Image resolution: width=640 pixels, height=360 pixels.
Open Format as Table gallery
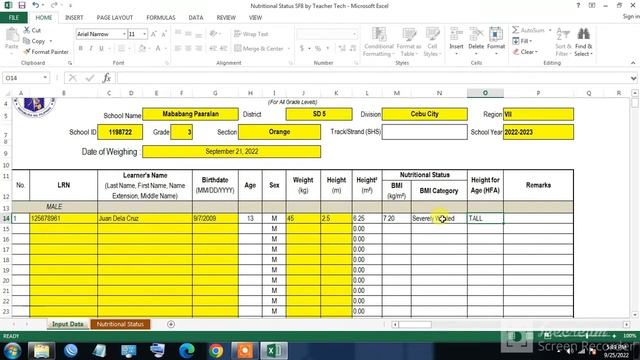409,42
